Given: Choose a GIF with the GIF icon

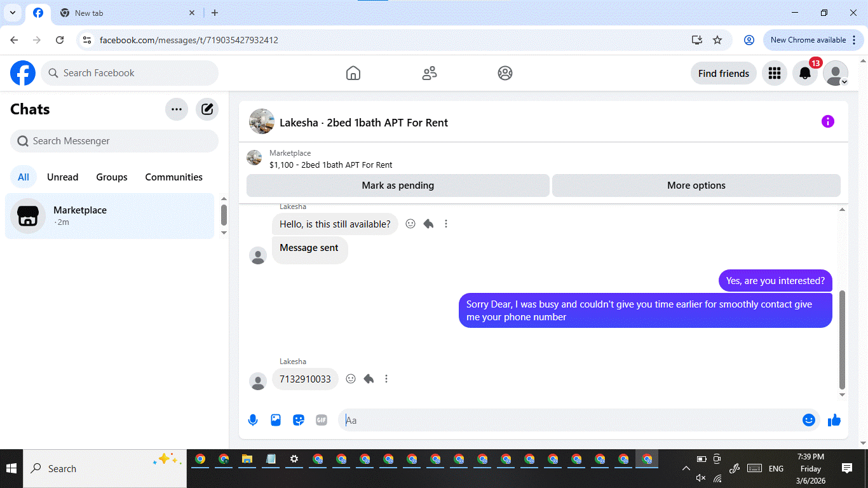Looking at the screenshot, I should [322, 420].
